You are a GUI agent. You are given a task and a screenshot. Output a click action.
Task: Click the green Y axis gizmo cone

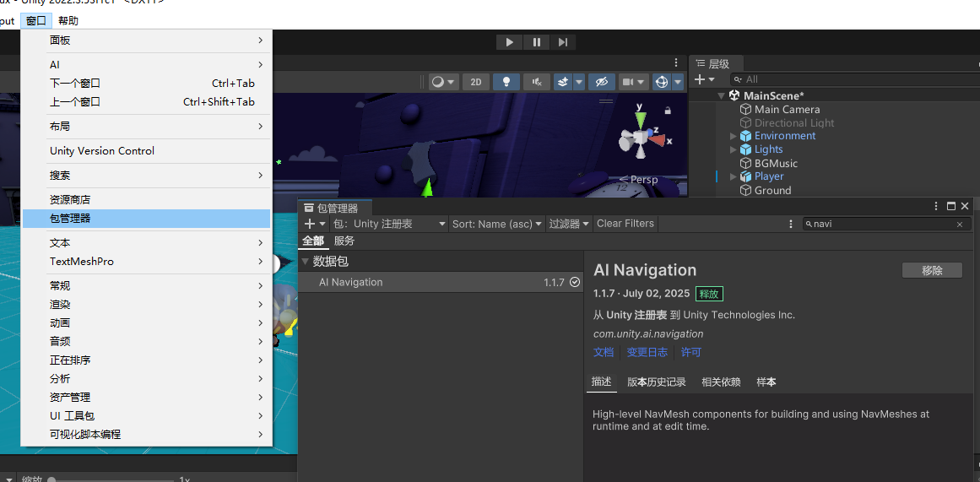[639, 120]
